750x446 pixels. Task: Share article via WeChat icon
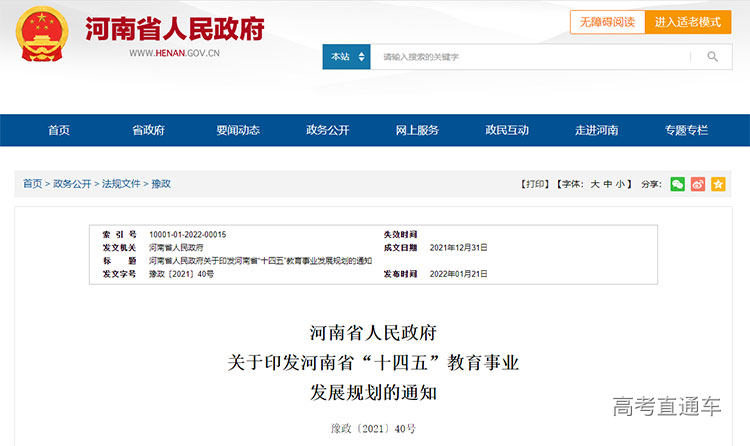click(x=678, y=184)
